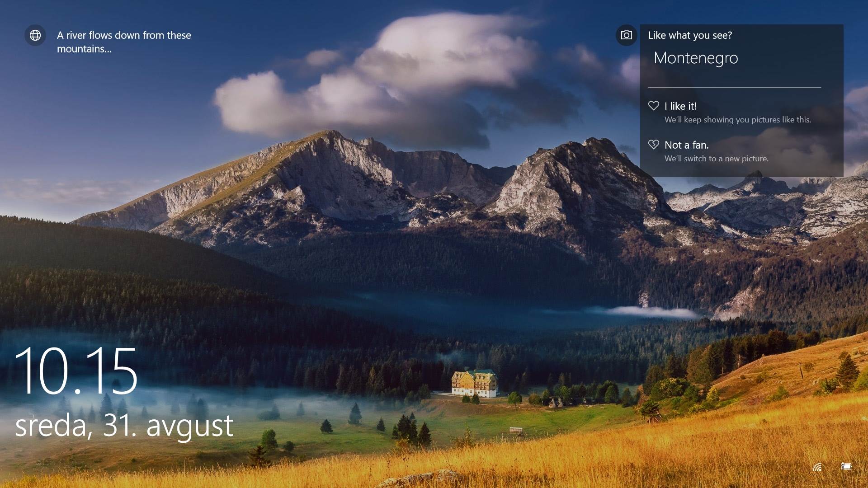This screenshot has height=488, width=868.
Task: Click the camera icon next to Like what you see
Action: coord(626,35)
